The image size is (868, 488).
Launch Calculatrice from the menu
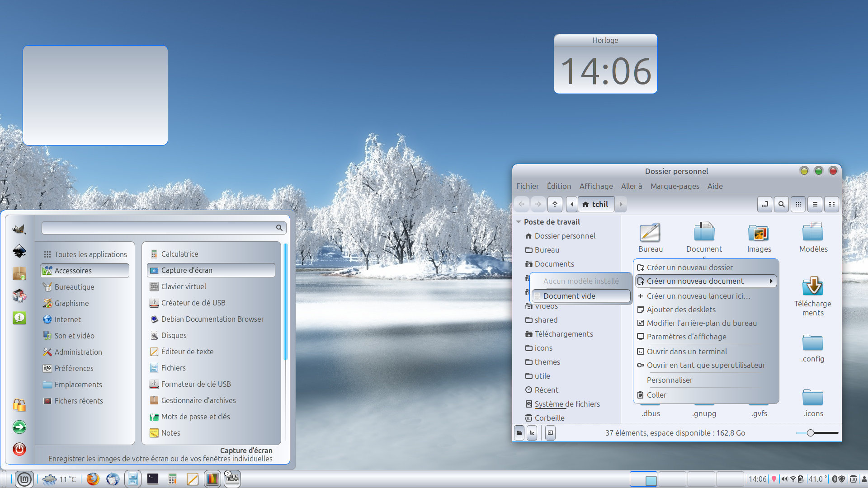[211, 254]
